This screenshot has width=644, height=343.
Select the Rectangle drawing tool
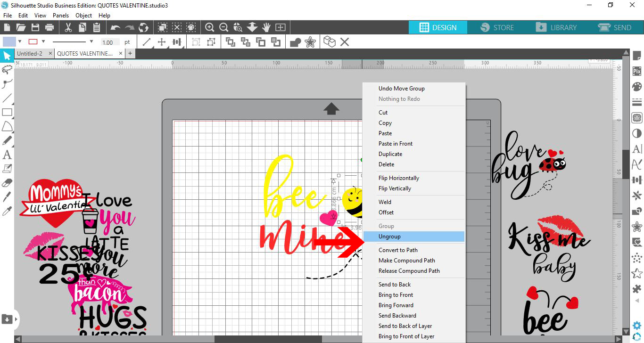click(7, 112)
